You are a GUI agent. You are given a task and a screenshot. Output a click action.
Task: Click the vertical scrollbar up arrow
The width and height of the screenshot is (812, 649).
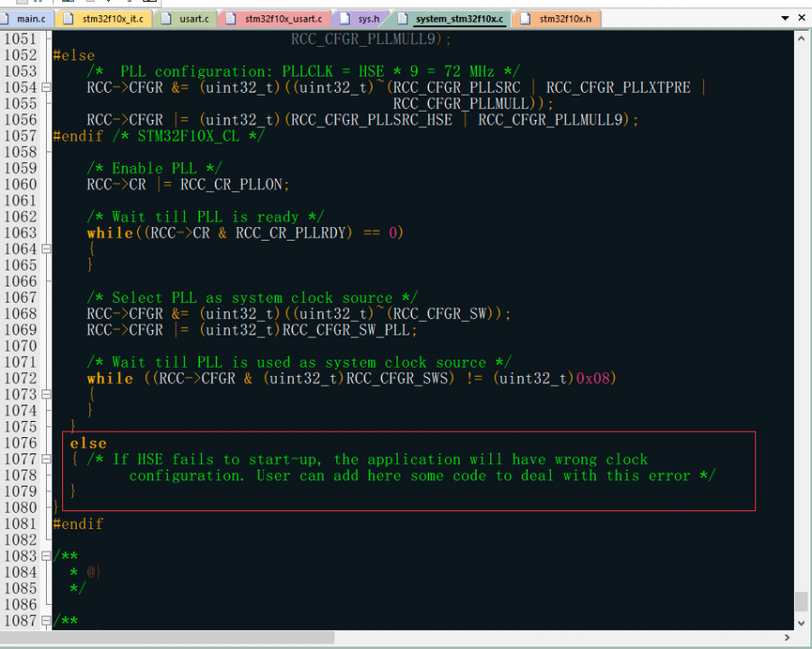coord(802,39)
